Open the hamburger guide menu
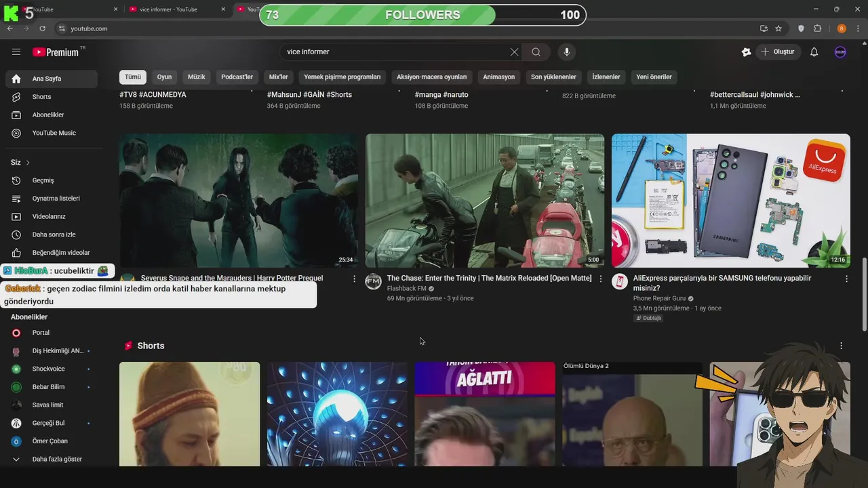Image resolution: width=868 pixels, height=488 pixels. tap(16, 52)
